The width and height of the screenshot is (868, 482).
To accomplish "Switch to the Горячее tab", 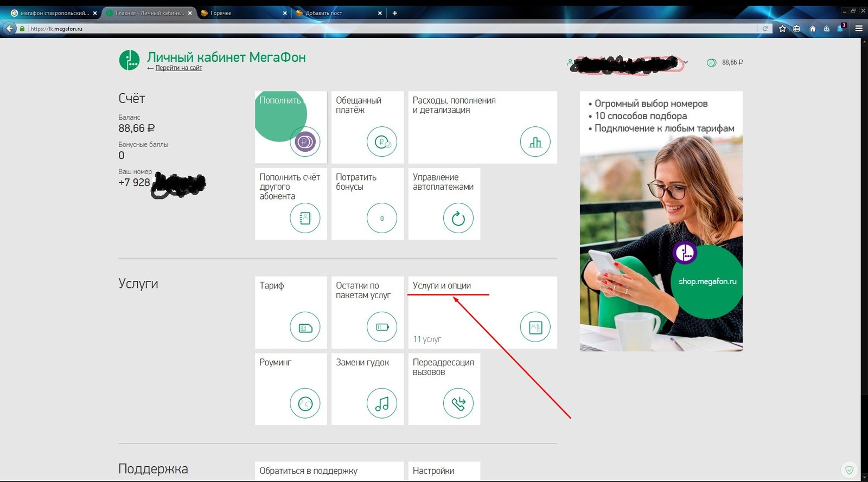I will coord(244,13).
